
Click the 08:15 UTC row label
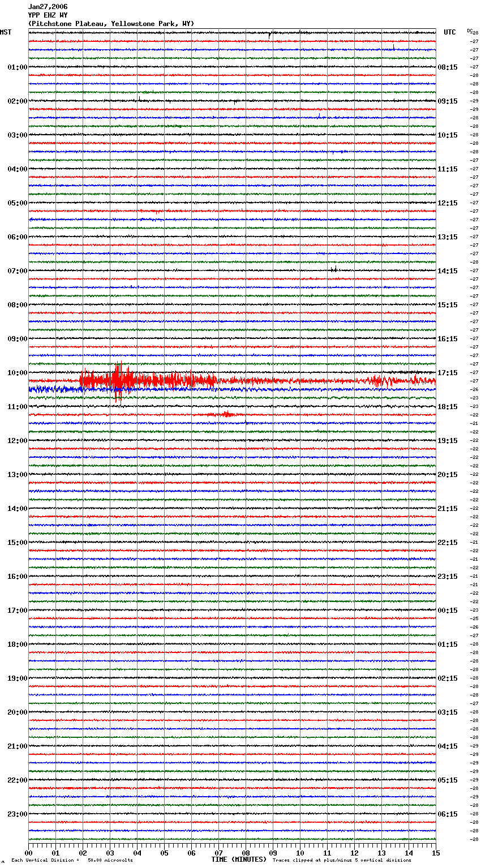448,67
